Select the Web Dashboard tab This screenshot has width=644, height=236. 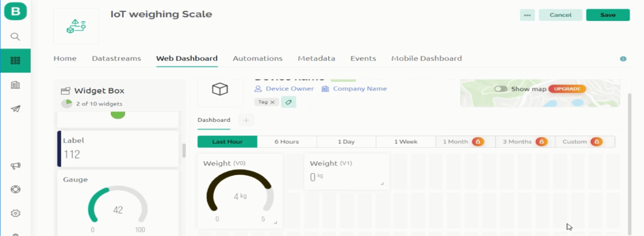(187, 58)
